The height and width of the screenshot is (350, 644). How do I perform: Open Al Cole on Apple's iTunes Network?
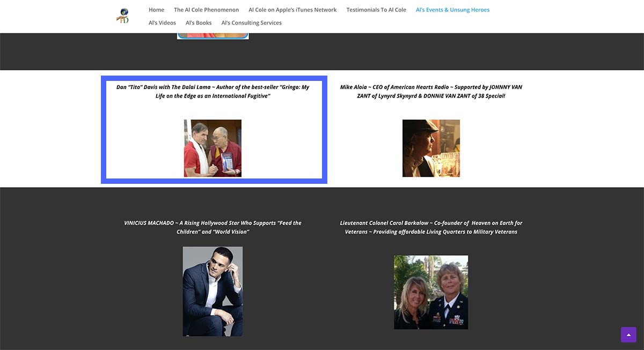click(292, 10)
